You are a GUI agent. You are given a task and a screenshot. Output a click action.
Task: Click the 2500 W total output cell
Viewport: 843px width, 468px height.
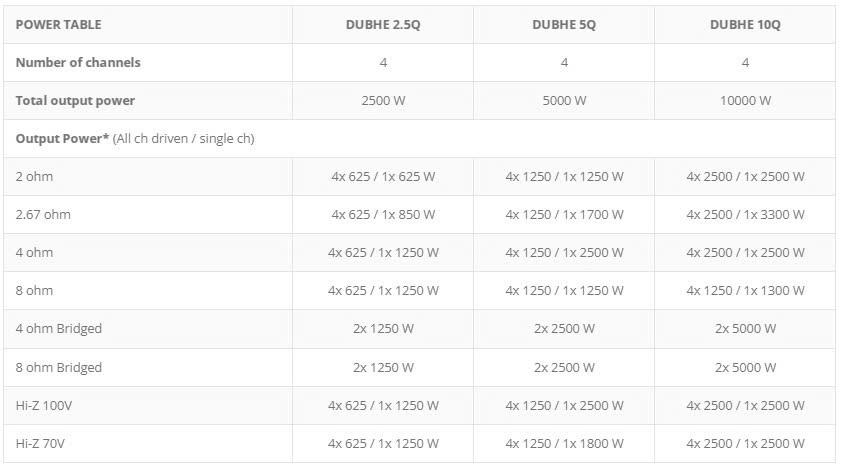click(x=383, y=100)
